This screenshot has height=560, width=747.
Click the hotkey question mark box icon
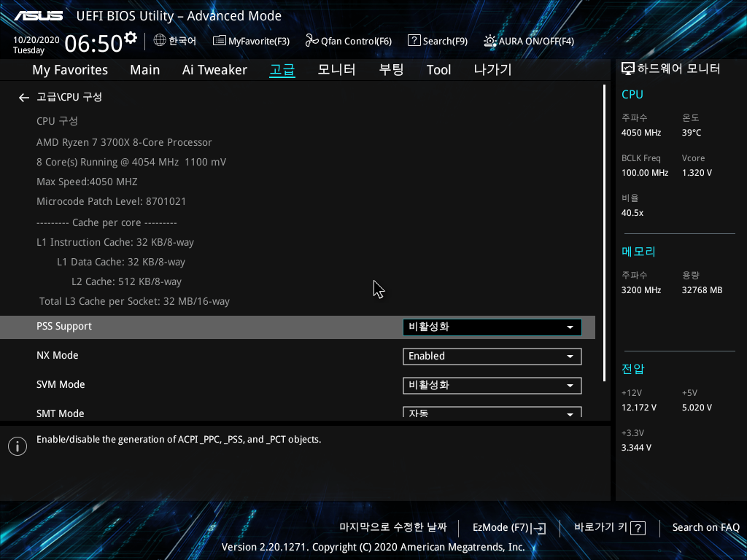(x=638, y=528)
